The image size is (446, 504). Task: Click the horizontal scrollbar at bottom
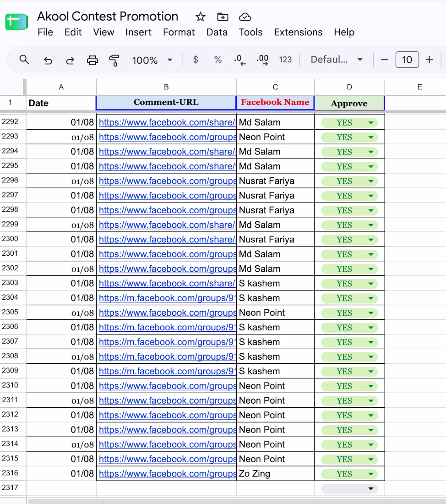[x=237, y=501]
